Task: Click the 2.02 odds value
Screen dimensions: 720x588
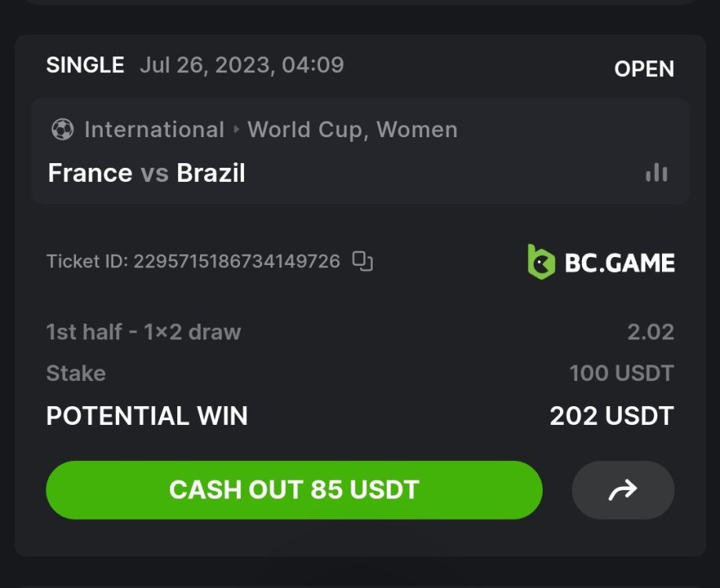Action: click(650, 332)
